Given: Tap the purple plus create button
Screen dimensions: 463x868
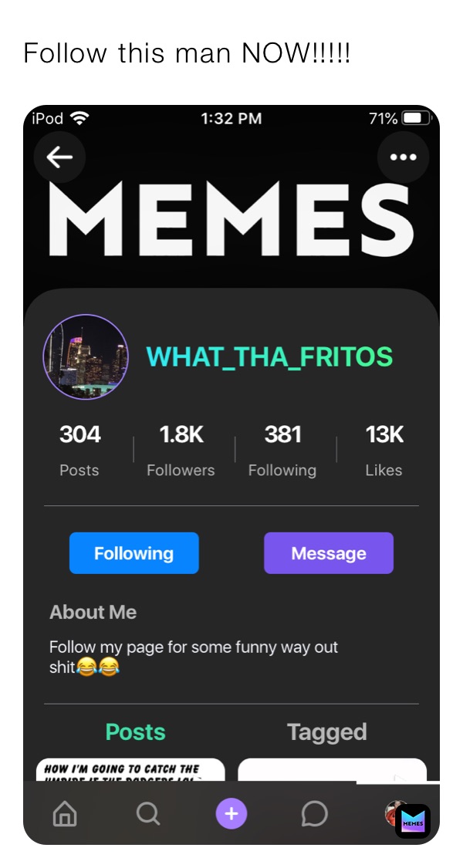Looking at the screenshot, I should [x=231, y=814].
